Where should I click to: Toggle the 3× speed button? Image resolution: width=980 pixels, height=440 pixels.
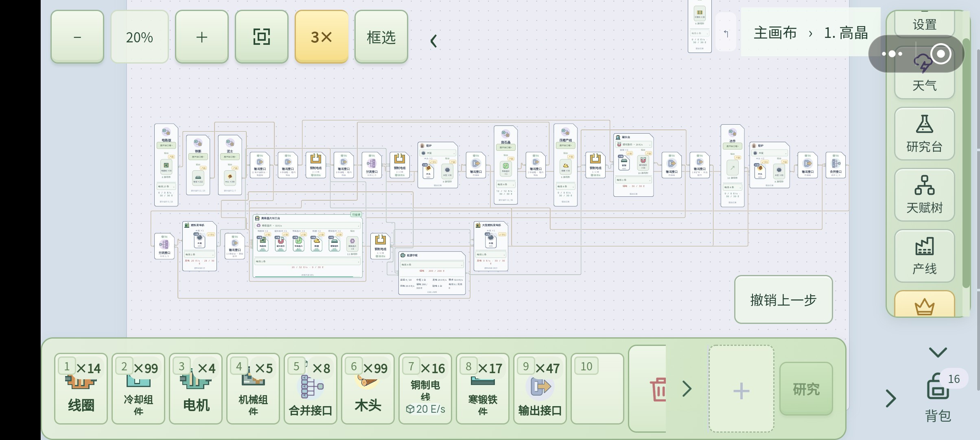322,37
